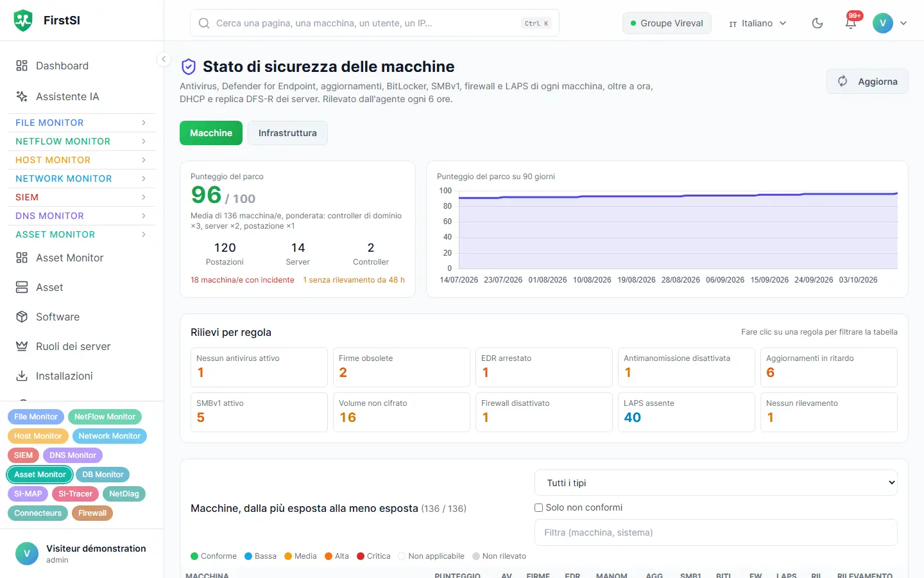Click the Filtra (macchina, sistema) field
Screen dimensions: 924x578
coord(715,532)
